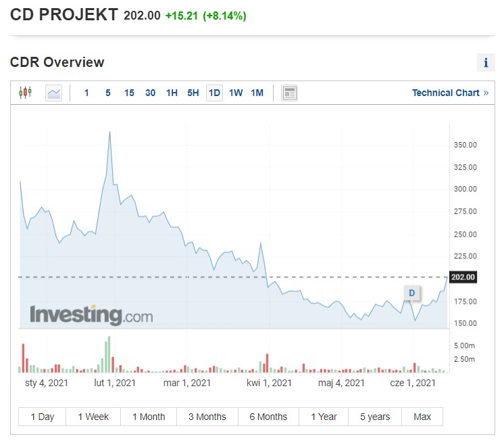Click the 5.00m volume axis label
This screenshot has width=504, height=443.
(x=464, y=346)
